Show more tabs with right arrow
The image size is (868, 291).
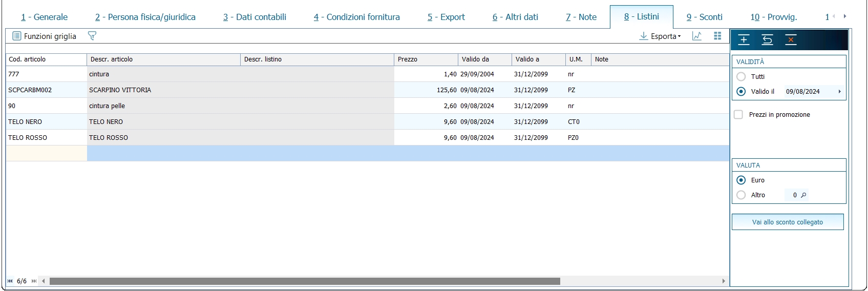(845, 16)
